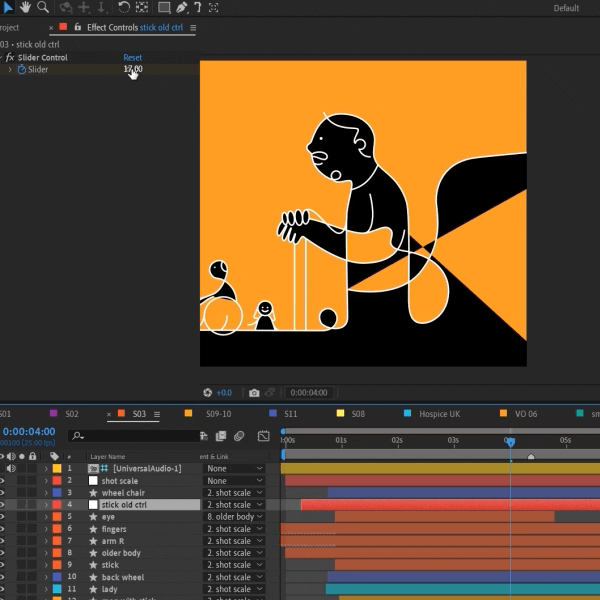Viewport: 600px width, 600px height.
Task: Open parent dropdown for lady layer
Action: 234,589
